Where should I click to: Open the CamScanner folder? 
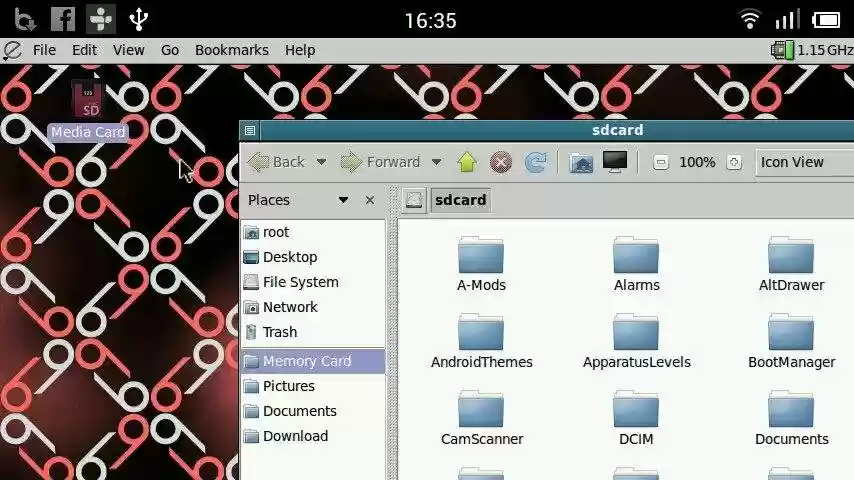[x=481, y=418]
